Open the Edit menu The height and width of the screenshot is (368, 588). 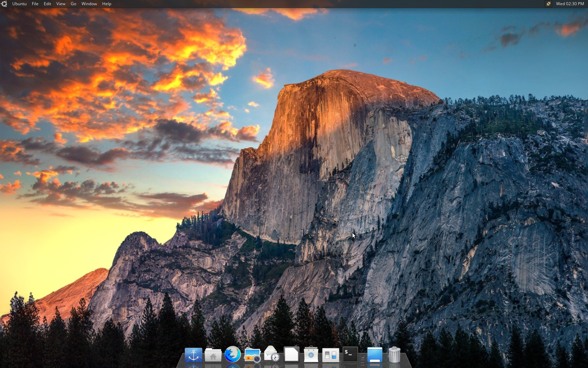coord(47,4)
